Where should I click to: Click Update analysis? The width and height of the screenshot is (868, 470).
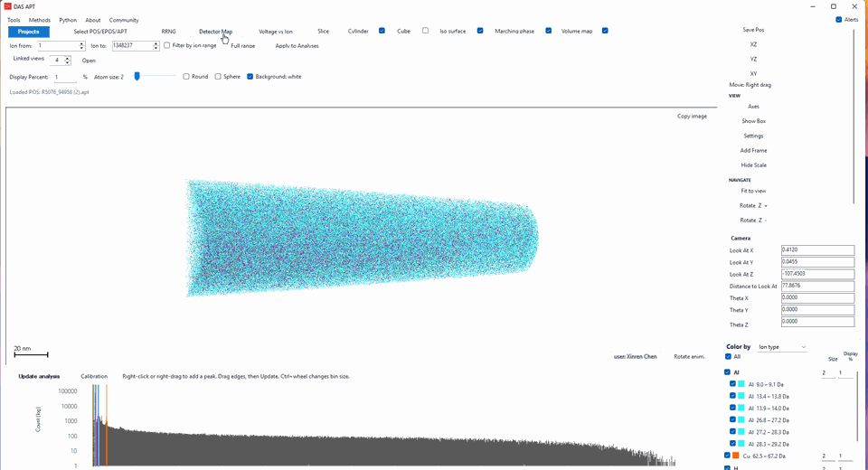[x=39, y=376]
